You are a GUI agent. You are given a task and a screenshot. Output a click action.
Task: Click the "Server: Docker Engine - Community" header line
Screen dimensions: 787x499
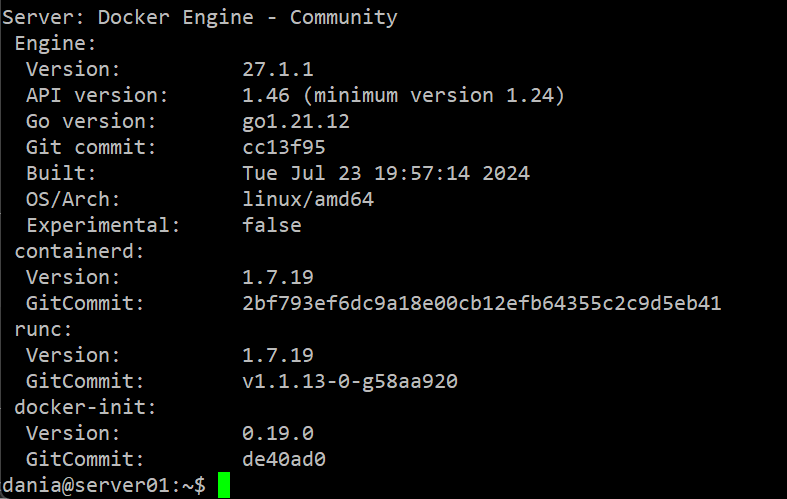[200, 17]
